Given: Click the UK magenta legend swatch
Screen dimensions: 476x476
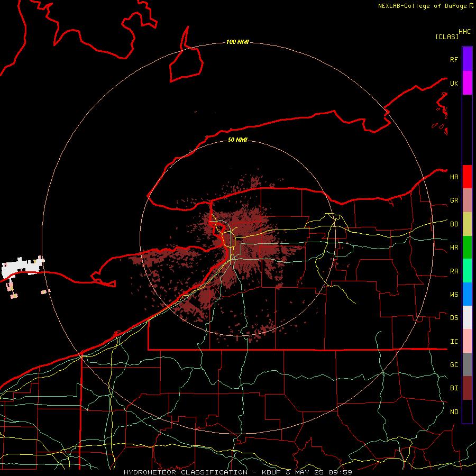Looking at the screenshot, I should 467,83.
